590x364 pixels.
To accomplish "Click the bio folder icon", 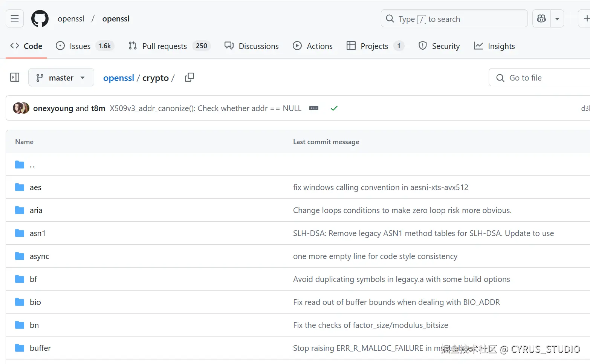I will pyautogui.click(x=20, y=302).
